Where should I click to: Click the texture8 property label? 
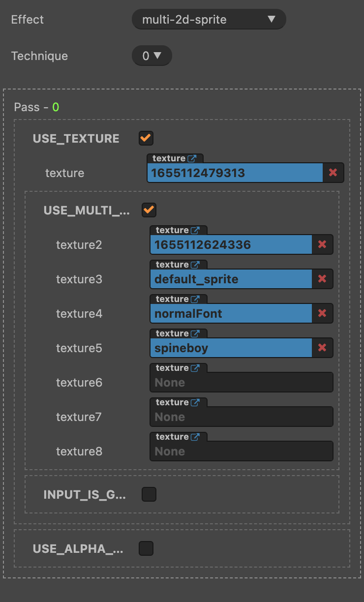(79, 451)
